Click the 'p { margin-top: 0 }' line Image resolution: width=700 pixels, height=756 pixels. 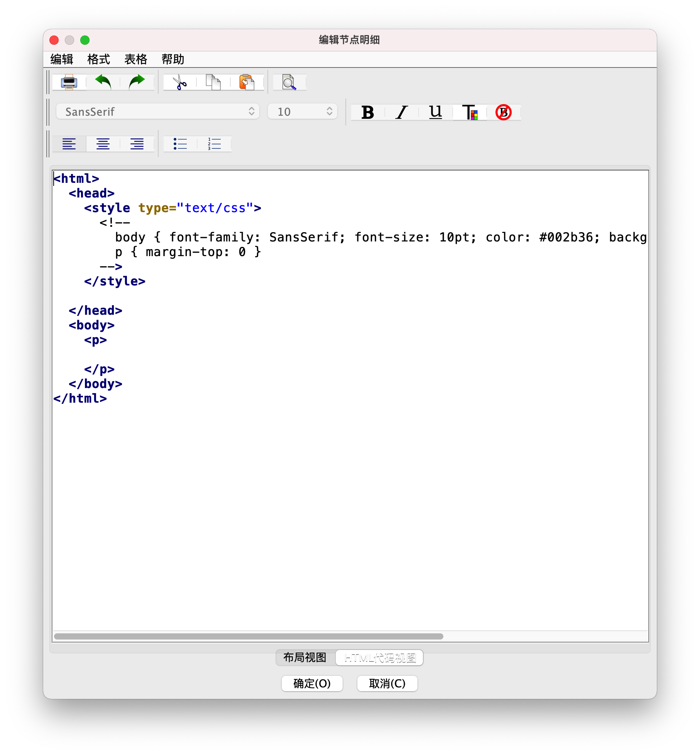(188, 252)
